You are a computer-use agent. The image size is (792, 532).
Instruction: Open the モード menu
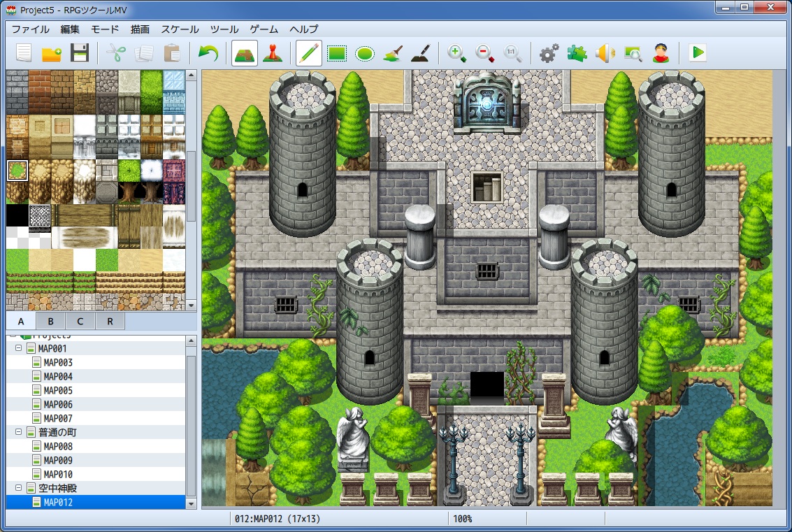(105, 29)
